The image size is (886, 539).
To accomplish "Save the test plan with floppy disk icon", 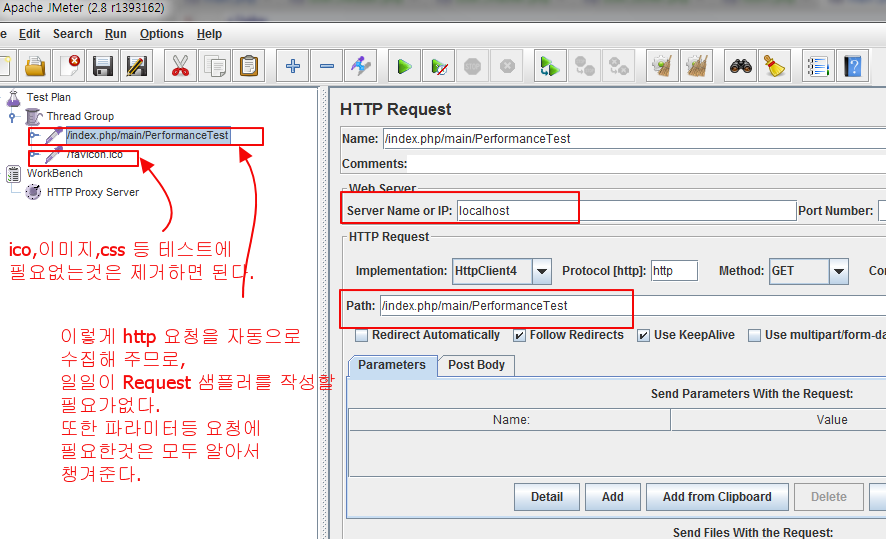I will tap(103, 67).
